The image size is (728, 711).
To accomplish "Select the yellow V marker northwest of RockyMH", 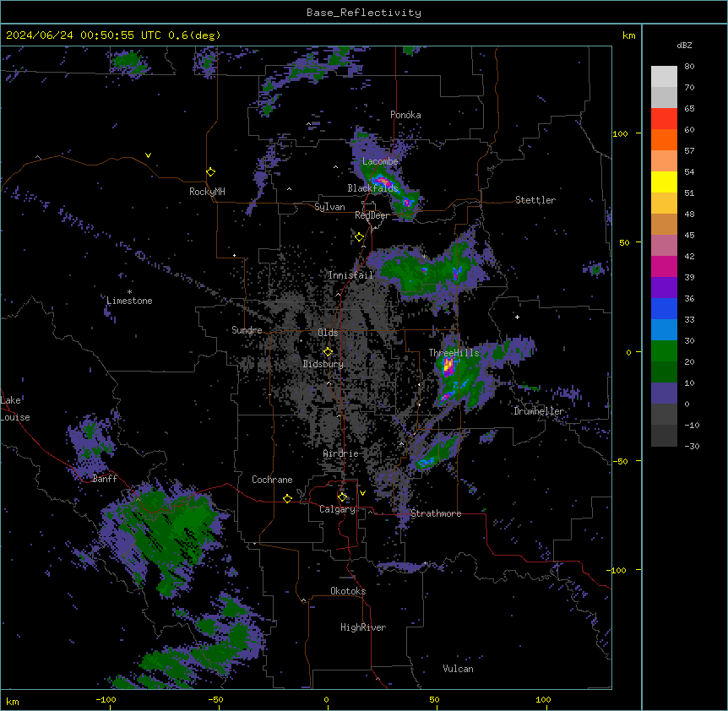I will (x=148, y=155).
